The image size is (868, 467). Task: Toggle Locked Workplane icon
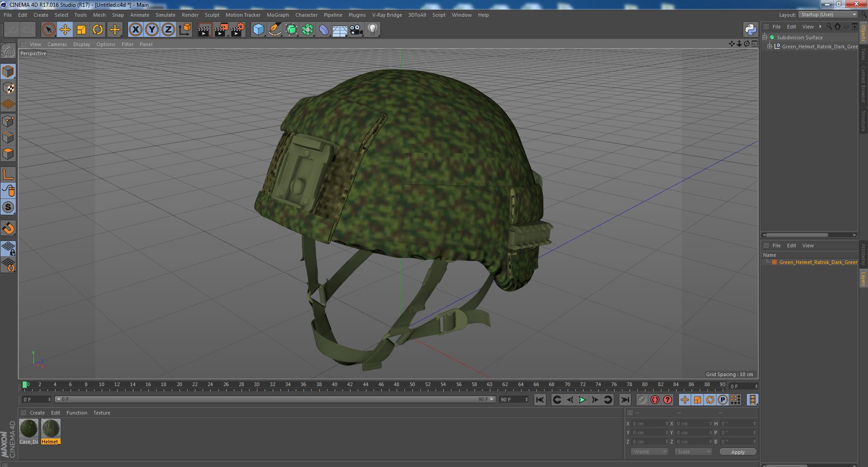coord(8,248)
